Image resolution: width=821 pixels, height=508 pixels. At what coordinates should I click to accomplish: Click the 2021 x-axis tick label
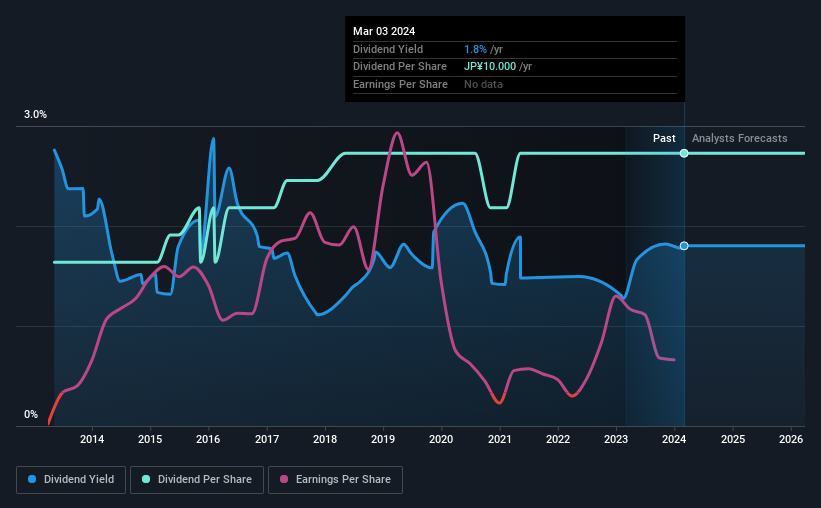(x=500, y=439)
